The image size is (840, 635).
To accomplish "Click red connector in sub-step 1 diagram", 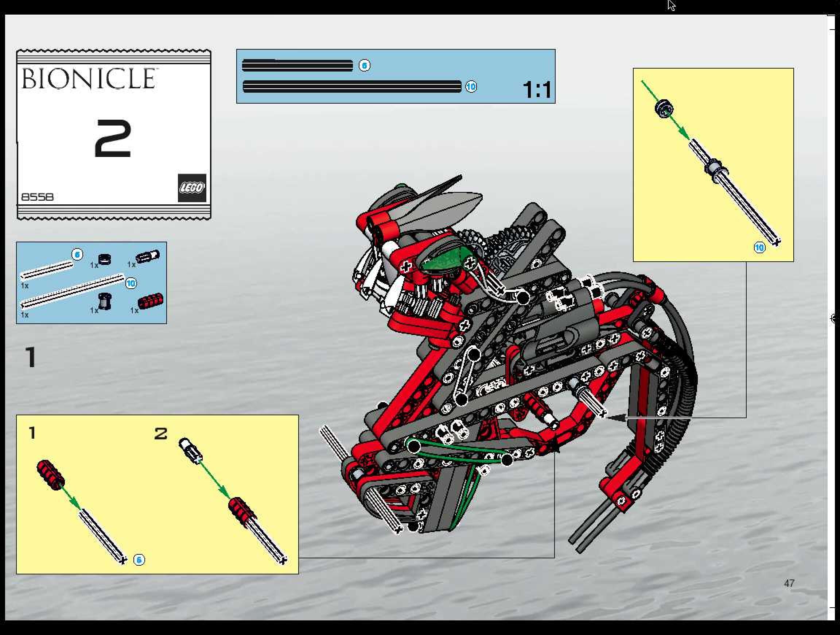I will pyautogui.click(x=51, y=475).
